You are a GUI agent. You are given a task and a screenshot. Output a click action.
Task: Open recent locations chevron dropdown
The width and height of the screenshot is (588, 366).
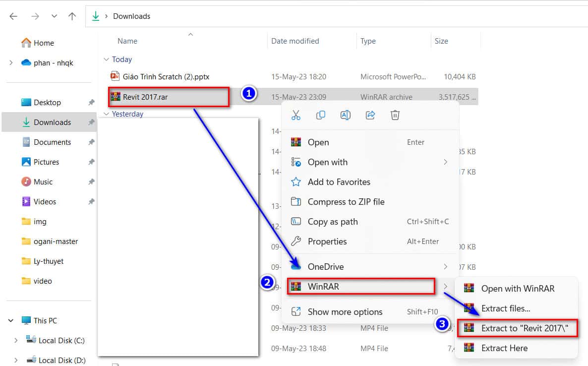(x=55, y=16)
